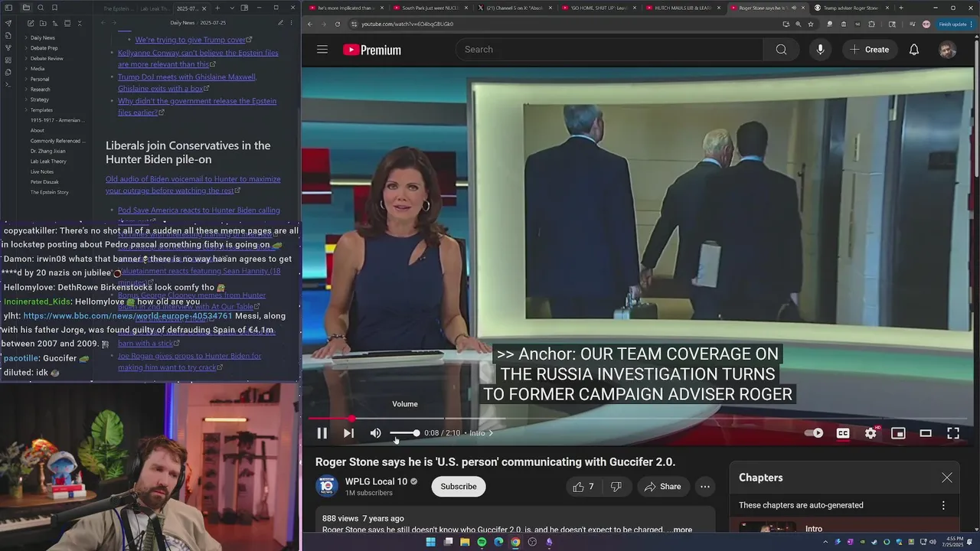Open Chapters panel options menu
This screenshot has height=551, width=980.
click(943, 505)
